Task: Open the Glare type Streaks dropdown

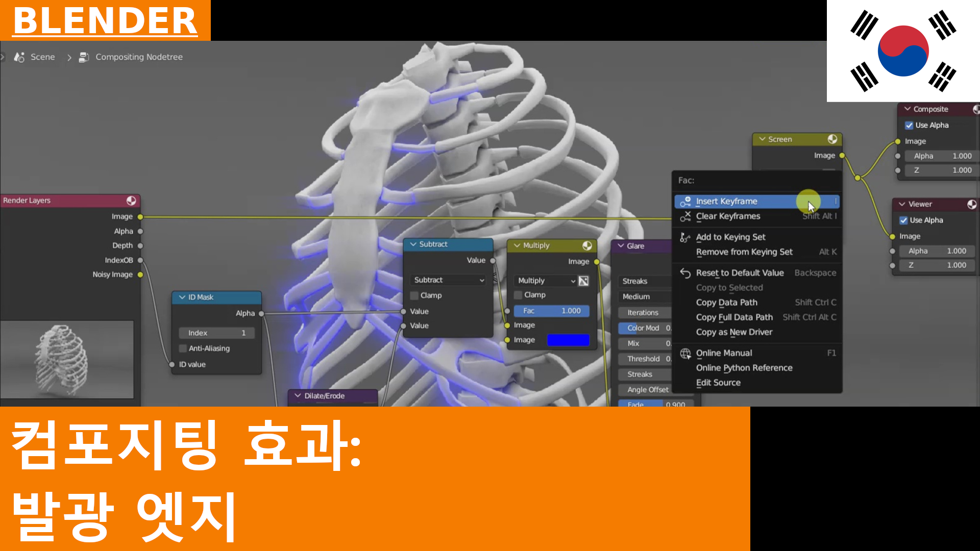Action: (x=645, y=281)
